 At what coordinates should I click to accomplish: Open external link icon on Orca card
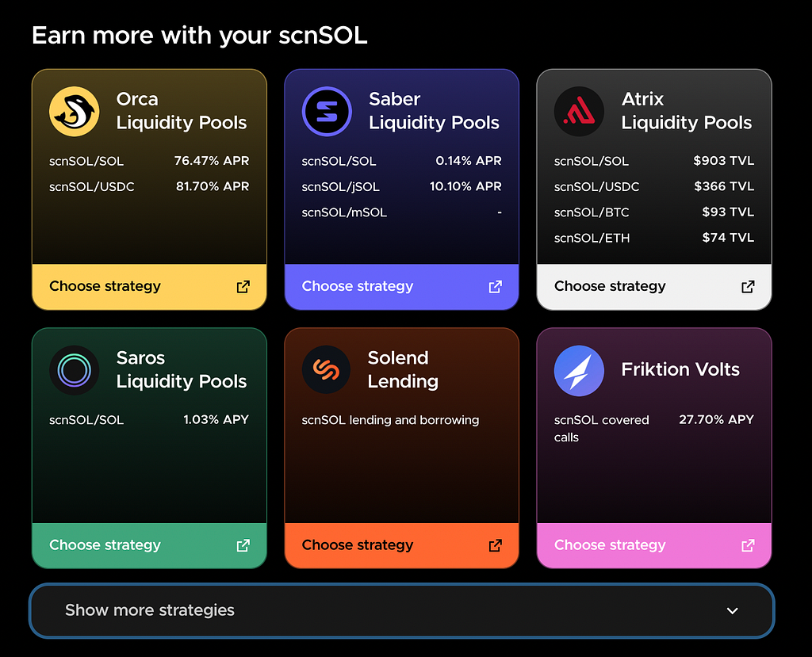pyautogui.click(x=243, y=287)
